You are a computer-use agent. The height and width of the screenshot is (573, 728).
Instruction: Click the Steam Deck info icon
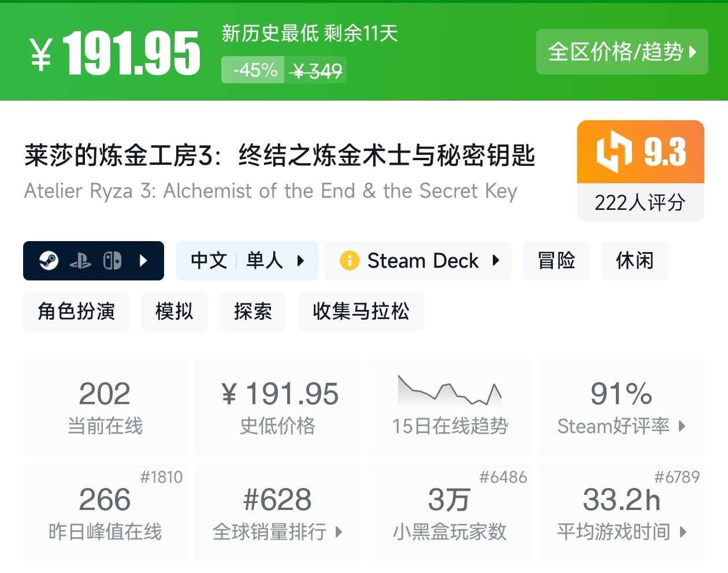pos(350,261)
